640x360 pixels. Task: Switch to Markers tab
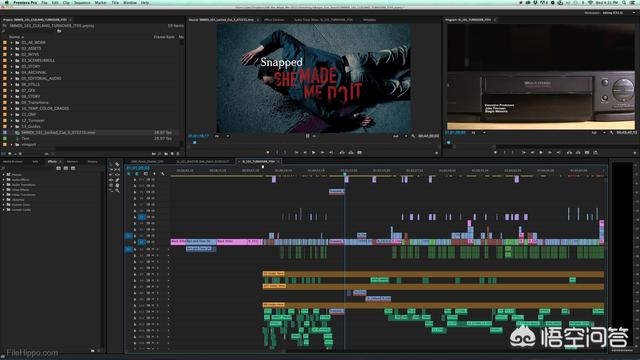[72, 162]
